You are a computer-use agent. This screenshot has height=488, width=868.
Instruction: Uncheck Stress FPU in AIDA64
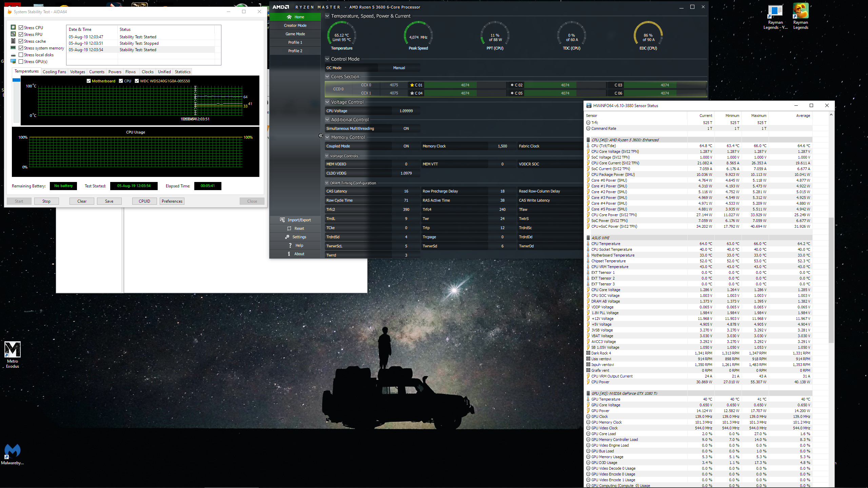(21, 34)
